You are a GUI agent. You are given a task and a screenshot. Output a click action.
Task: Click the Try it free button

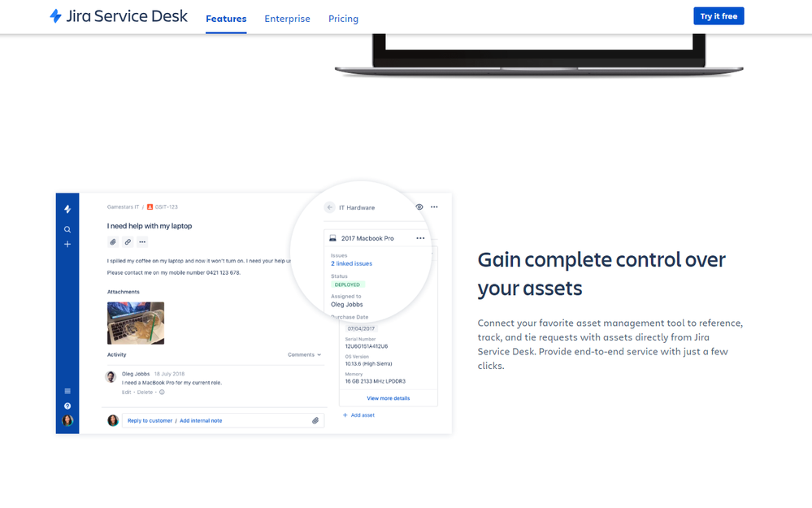[x=719, y=16]
